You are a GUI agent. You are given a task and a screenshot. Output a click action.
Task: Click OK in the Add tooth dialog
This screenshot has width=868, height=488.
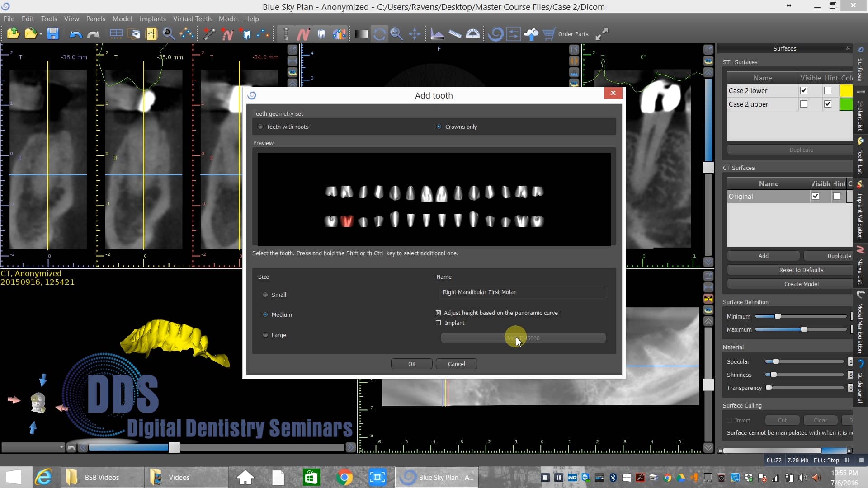pyautogui.click(x=411, y=364)
